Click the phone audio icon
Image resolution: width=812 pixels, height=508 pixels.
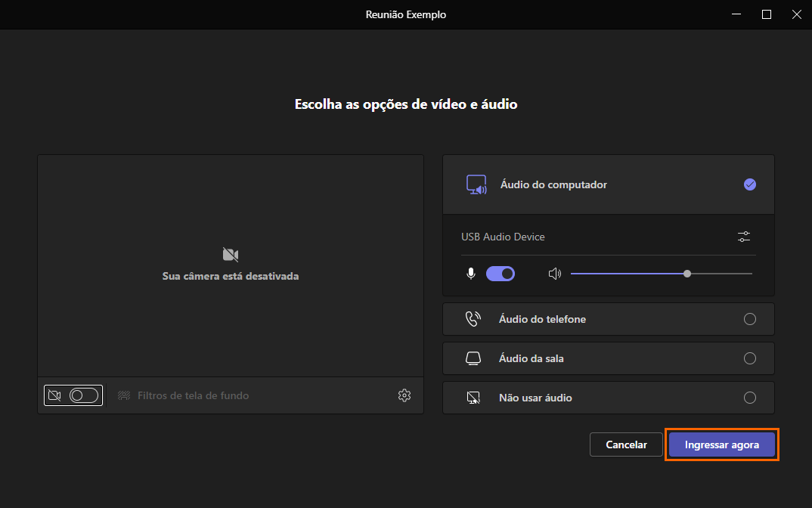click(473, 319)
